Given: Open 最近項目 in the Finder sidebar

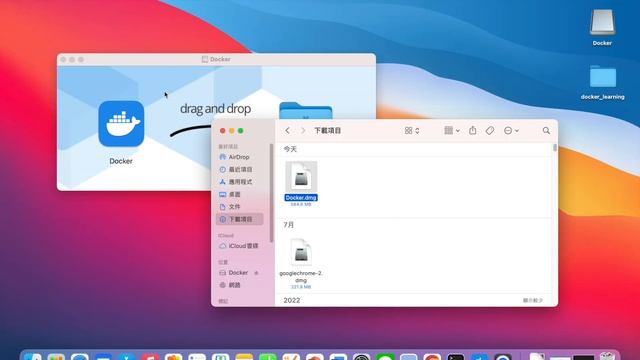Looking at the screenshot, I should coord(239,169).
